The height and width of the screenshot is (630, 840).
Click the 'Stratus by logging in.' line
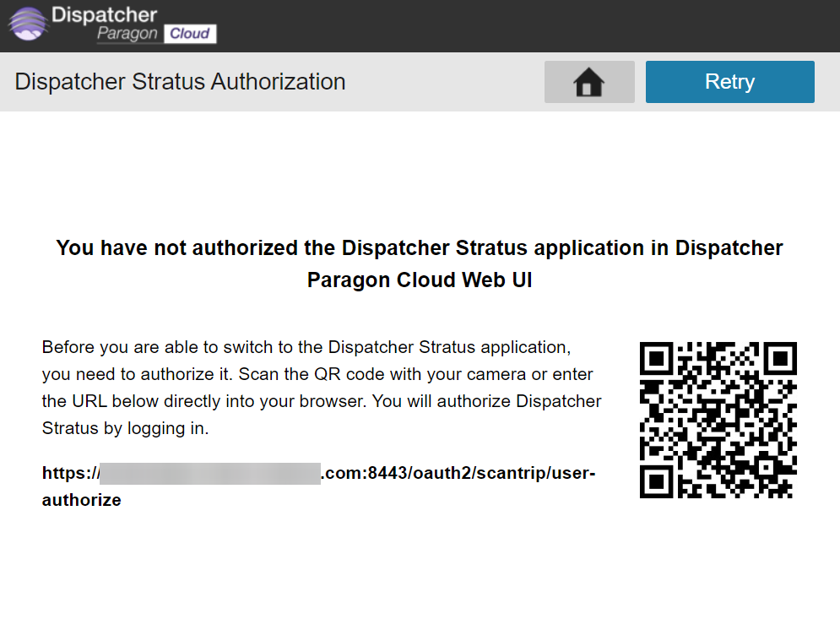coord(125,428)
